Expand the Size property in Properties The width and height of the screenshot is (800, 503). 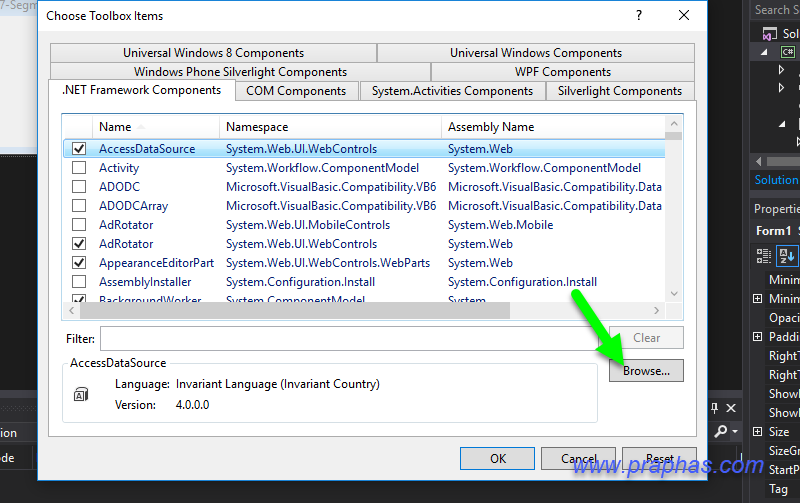click(758, 432)
